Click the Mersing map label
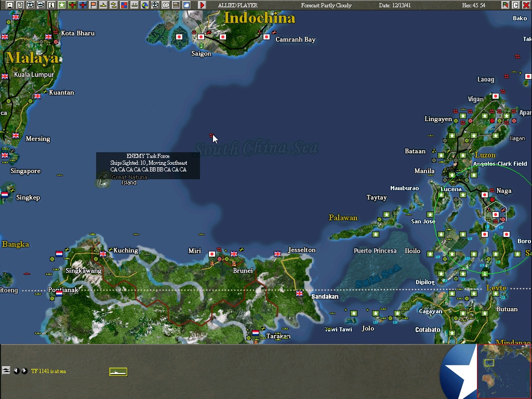The height and width of the screenshot is (399, 532). 38,139
